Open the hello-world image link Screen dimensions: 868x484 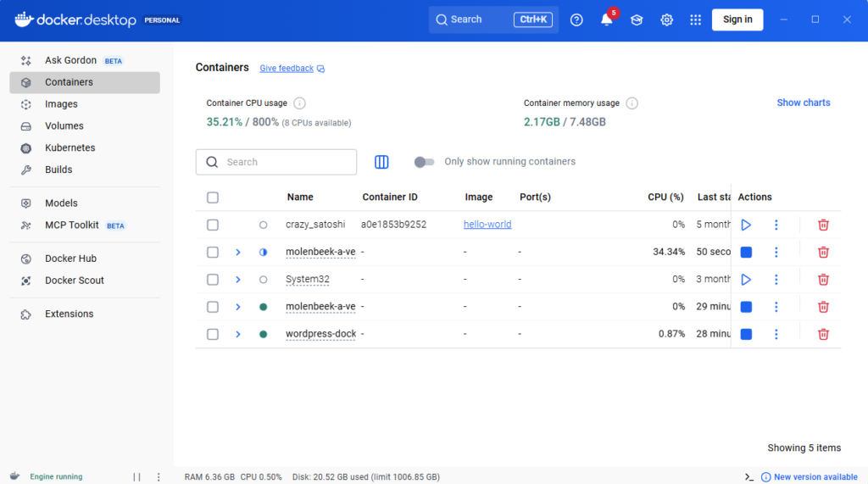[487, 225]
